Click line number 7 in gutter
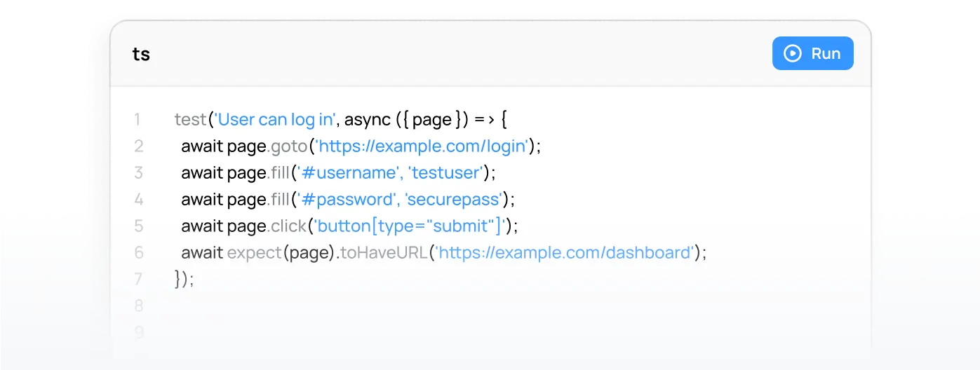 click(138, 279)
